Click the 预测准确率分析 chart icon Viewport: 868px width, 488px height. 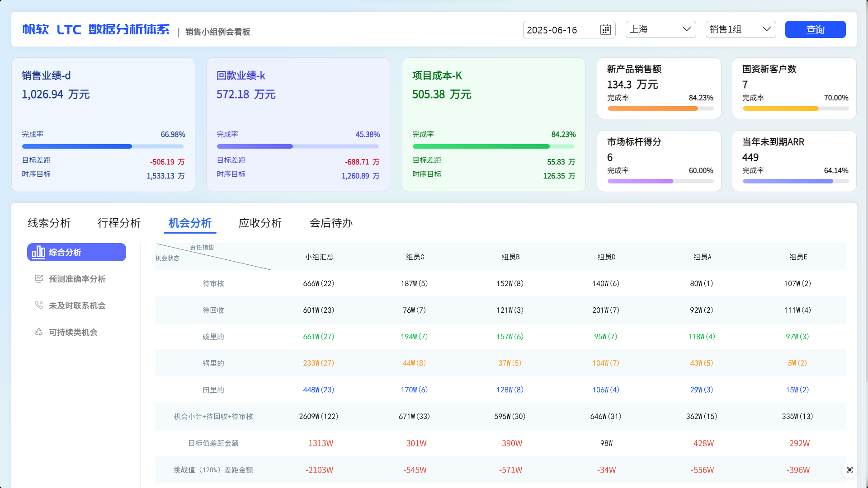click(39, 279)
